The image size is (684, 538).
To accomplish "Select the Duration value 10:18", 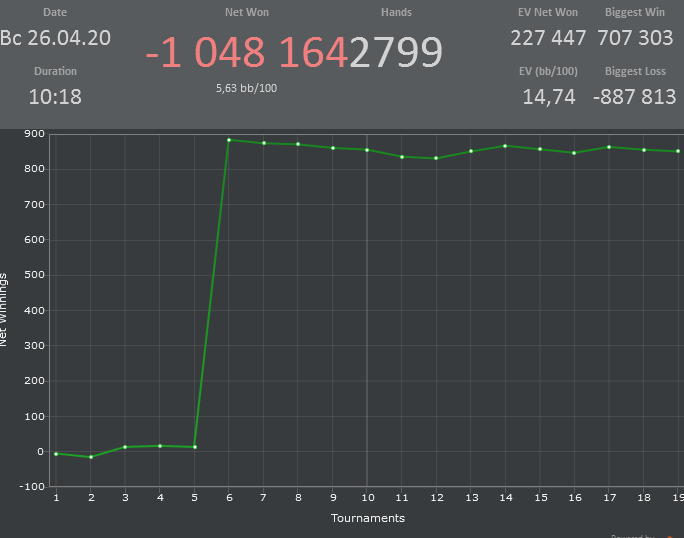I will click(x=55, y=96).
